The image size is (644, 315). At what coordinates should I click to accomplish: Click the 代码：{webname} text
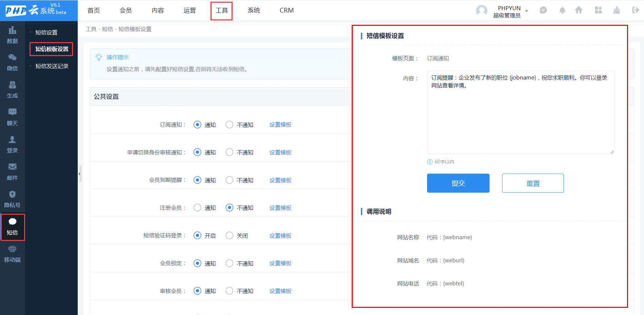tap(449, 237)
